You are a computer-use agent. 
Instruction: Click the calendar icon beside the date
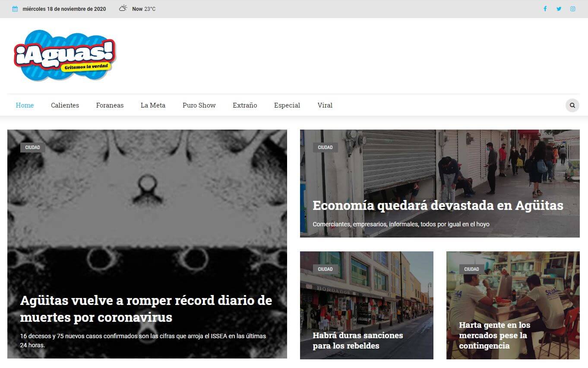click(x=15, y=9)
